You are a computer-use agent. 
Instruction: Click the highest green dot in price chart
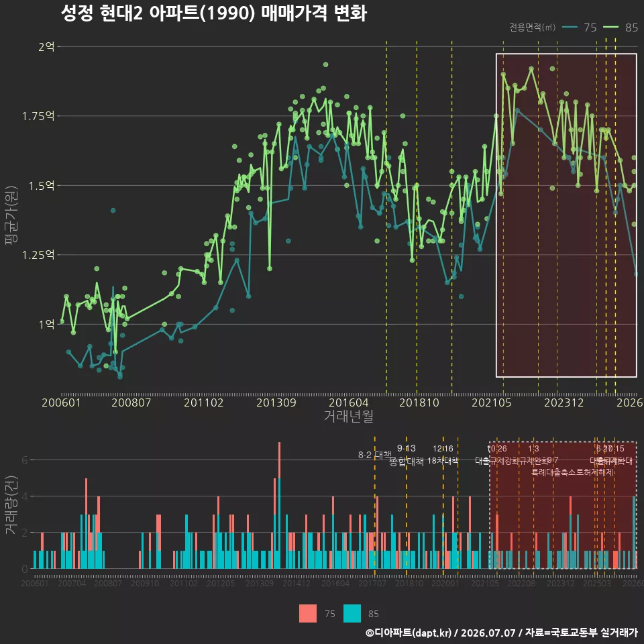pos(326,64)
